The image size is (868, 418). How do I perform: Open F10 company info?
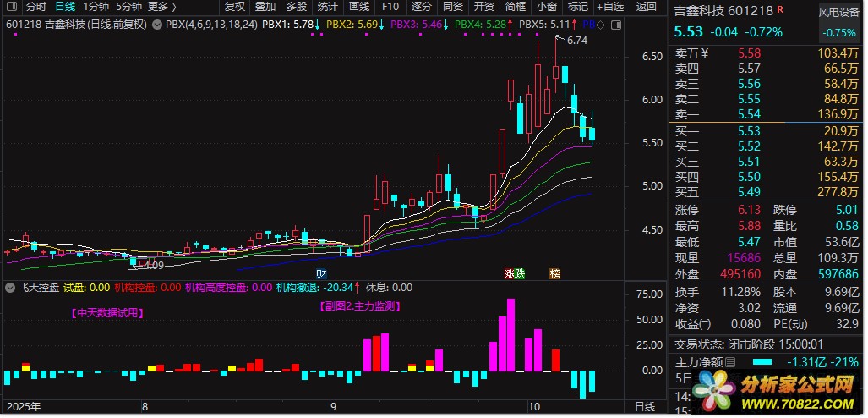[x=390, y=7]
